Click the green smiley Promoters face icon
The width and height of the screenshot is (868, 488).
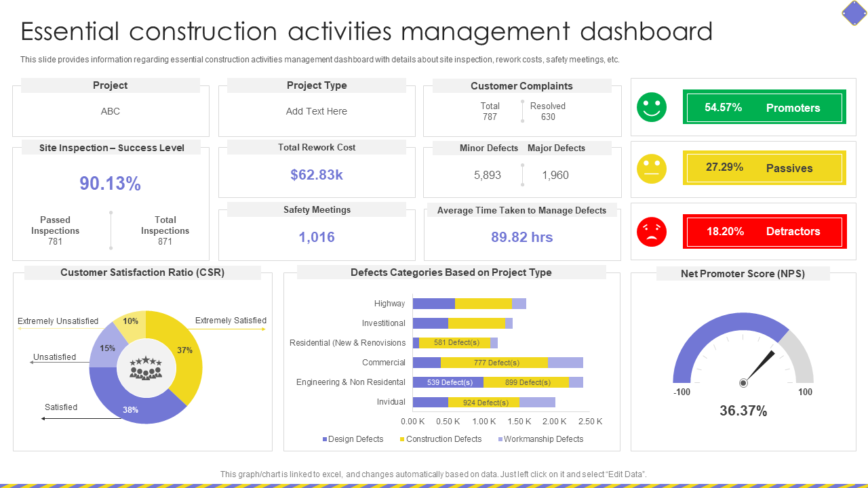tap(652, 107)
